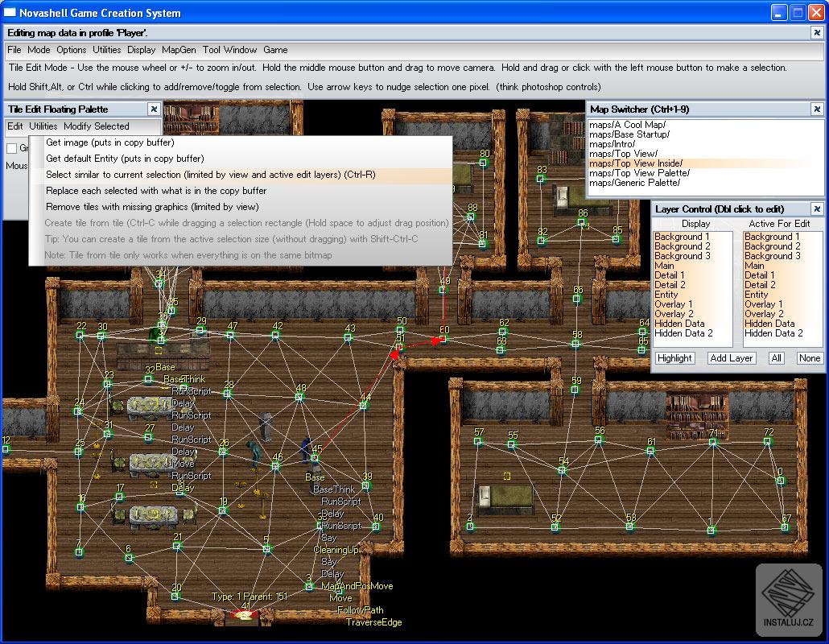This screenshot has width=829, height=644.
Task: Select maps/A Cool Map/ in Map Switcher
Action: tap(705, 125)
